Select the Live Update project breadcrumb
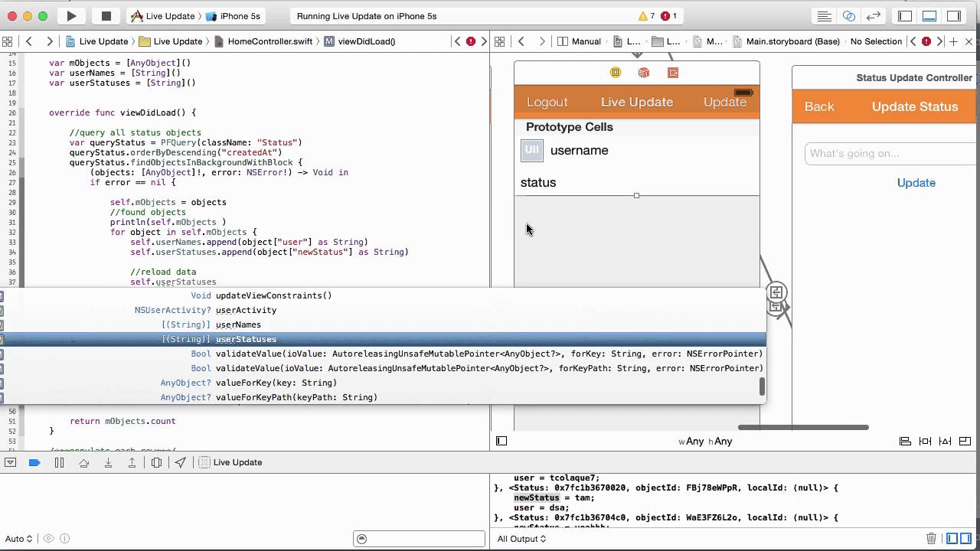The image size is (980, 551). click(x=96, y=41)
